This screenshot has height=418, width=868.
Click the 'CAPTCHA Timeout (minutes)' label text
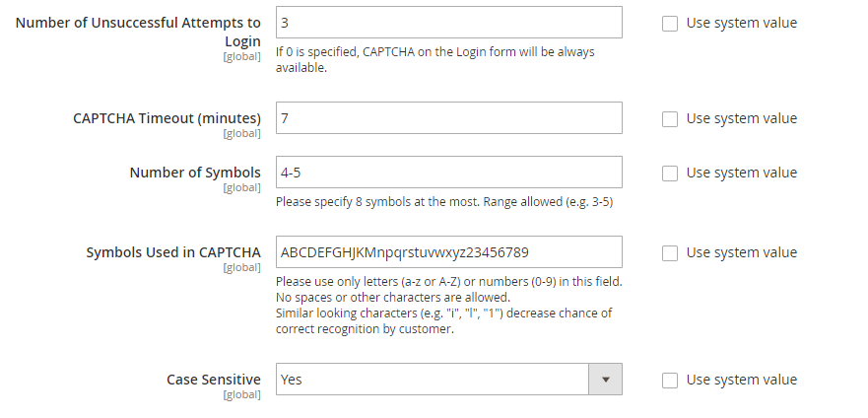167,118
